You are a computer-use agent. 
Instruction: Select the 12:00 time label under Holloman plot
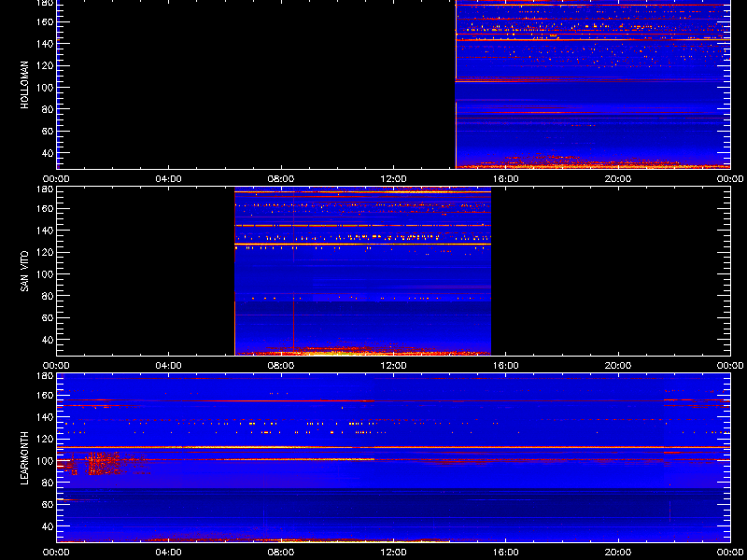pos(393,179)
